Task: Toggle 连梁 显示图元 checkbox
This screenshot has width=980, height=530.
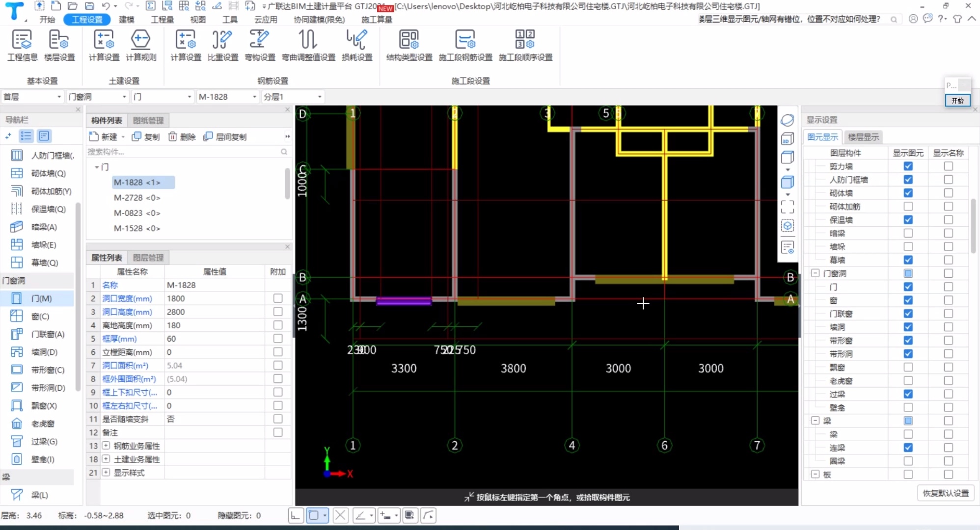Action: click(x=908, y=448)
